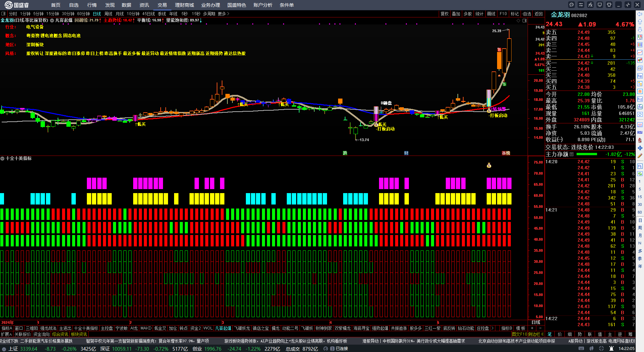The height and width of the screenshot is (352, 644).
Task: Click the 统计 statistics button
Action: point(480,14)
